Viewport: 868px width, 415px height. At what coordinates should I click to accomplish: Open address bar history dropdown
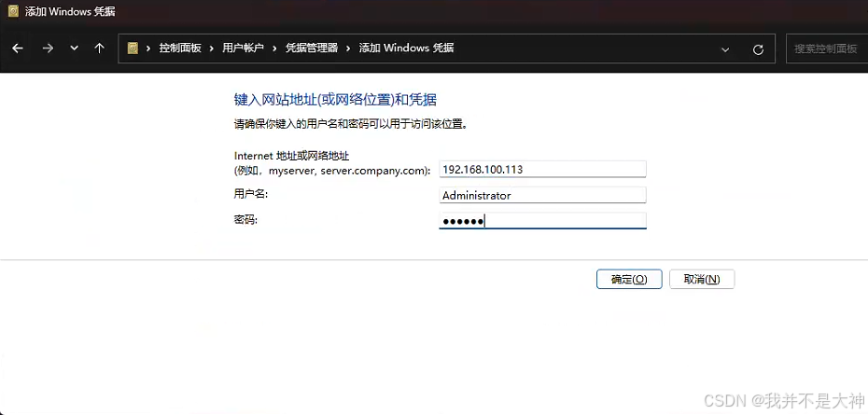[x=725, y=49]
